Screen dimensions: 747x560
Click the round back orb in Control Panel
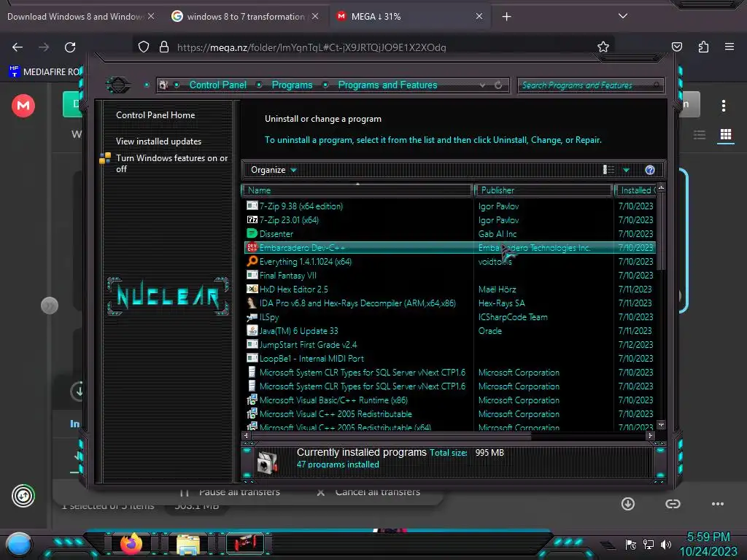click(117, 85)
